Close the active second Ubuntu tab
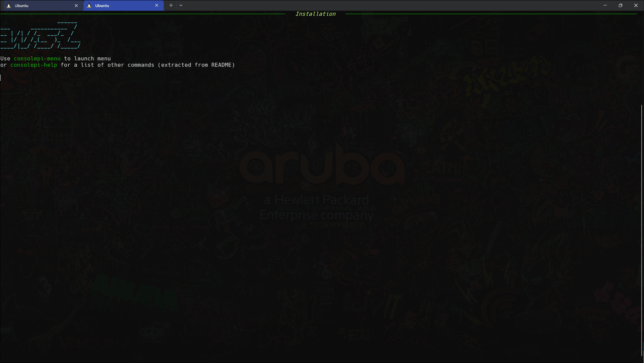Image resolution: width=644 pixels, height=363 pixels. pyautogui.click(x=156, y=6)
